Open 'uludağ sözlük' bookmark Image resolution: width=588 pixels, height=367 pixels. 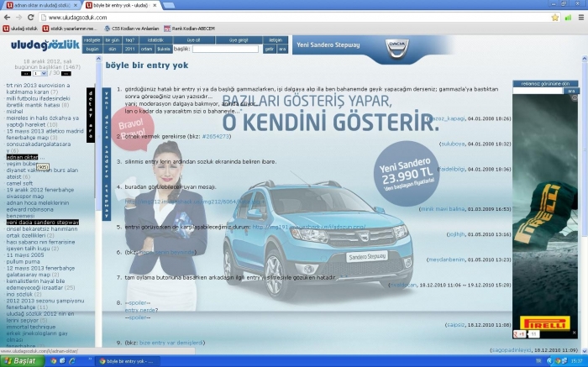21,29
